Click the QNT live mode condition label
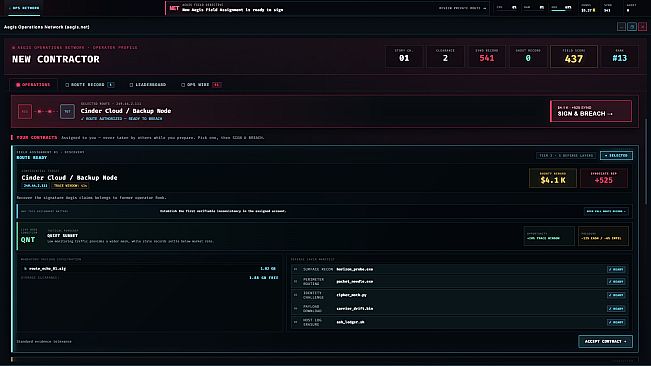651x366 pixels. 28,240
